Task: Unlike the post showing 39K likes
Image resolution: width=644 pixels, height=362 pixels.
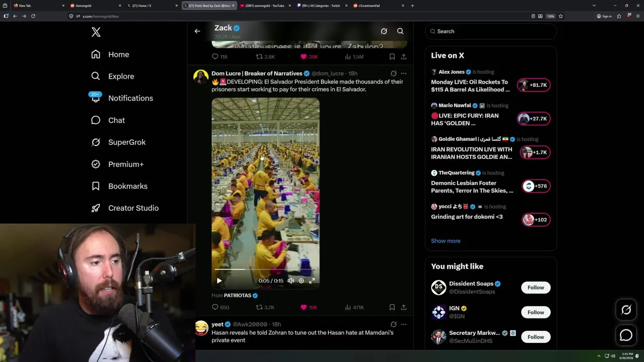Action: tap(309, 57)
